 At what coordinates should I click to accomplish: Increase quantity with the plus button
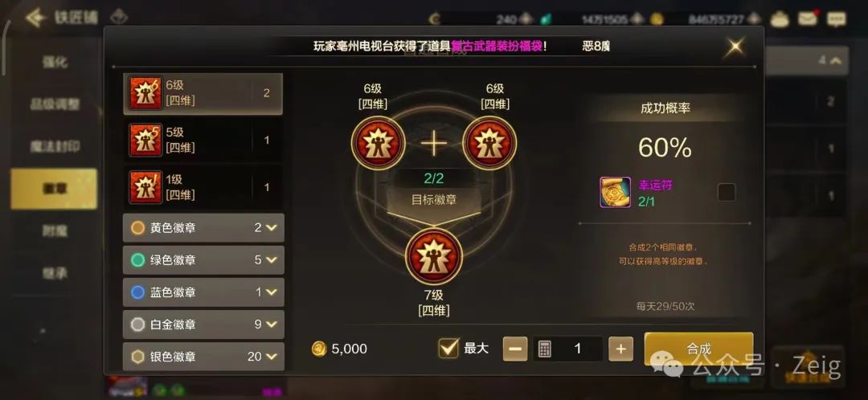coord(620,349)
